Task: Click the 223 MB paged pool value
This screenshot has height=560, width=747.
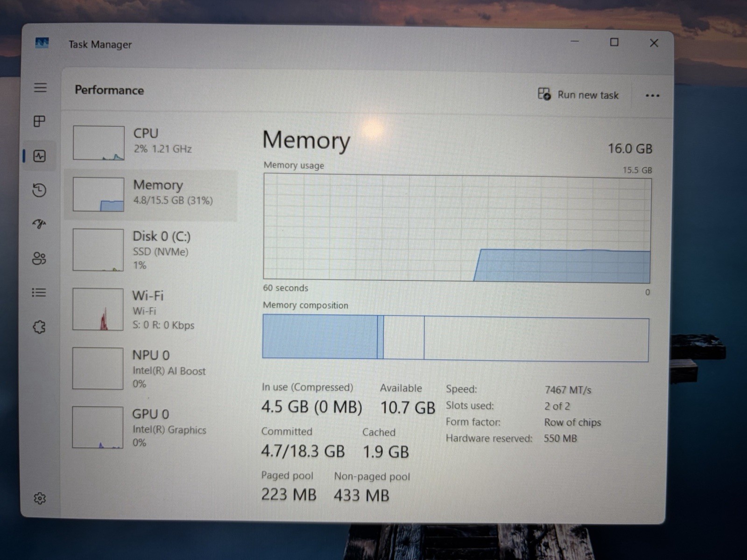Action: click(x=289, y=495)
